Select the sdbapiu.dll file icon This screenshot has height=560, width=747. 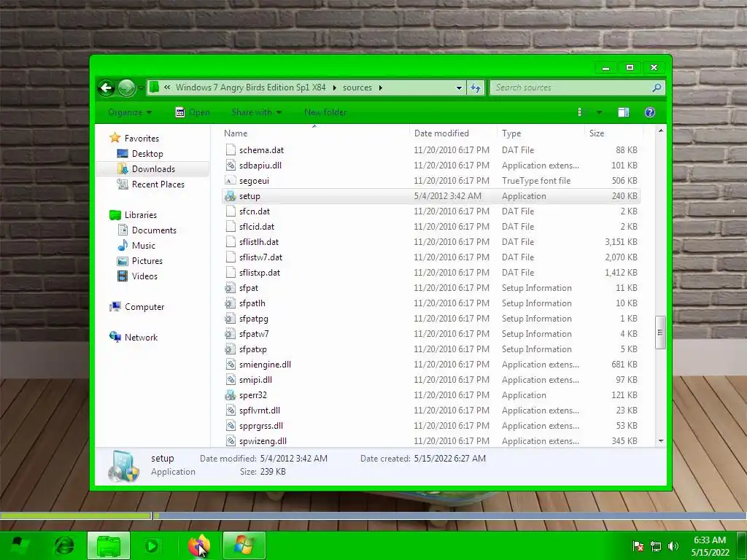[231, 166]
